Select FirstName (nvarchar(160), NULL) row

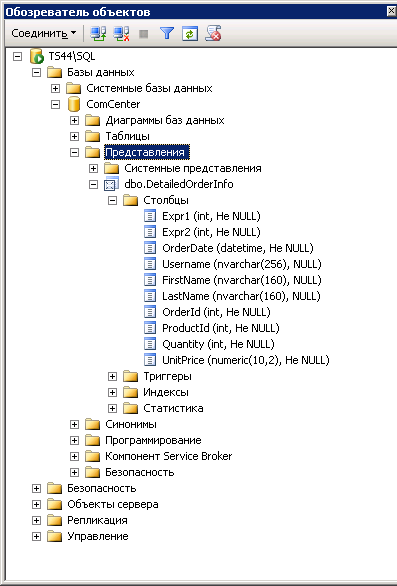coord(241,280)
